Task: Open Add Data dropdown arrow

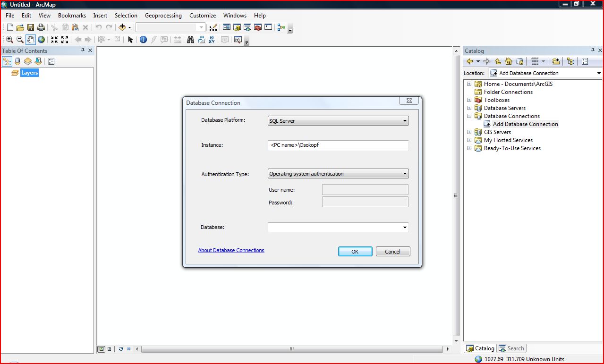Action: [x=129, y=28]
